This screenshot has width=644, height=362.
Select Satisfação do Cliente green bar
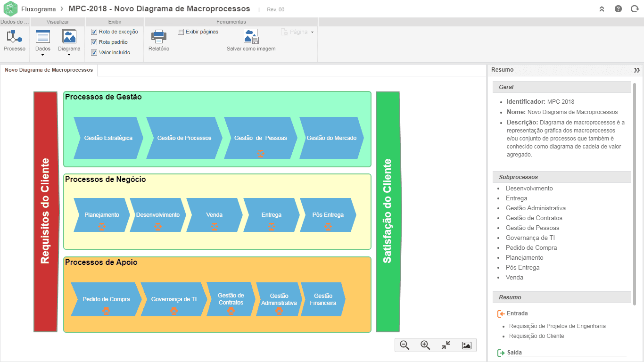388,212
